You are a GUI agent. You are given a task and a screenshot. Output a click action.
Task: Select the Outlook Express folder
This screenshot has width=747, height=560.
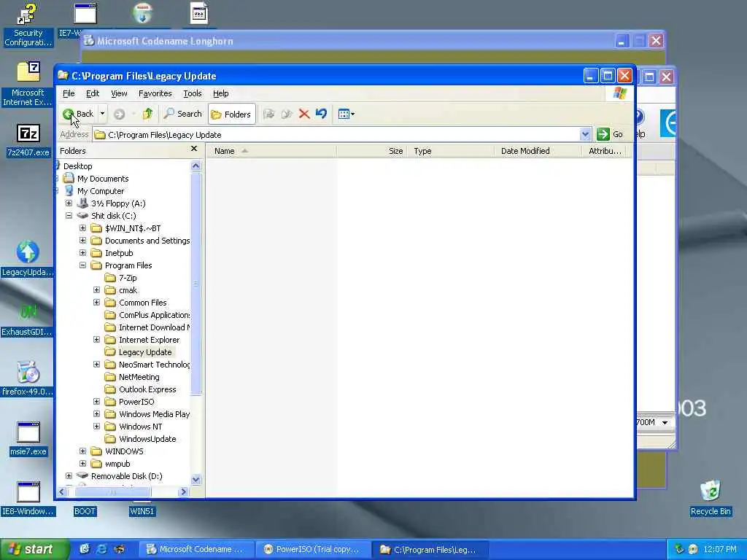pos(147,389)
